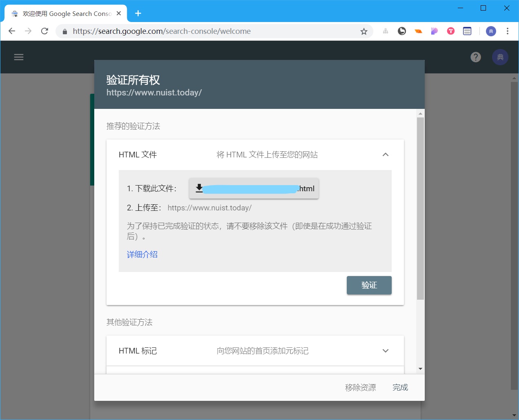Click the 其他验证方法 section label
This screenshot has width=519, height=420.
pos(129,322)
